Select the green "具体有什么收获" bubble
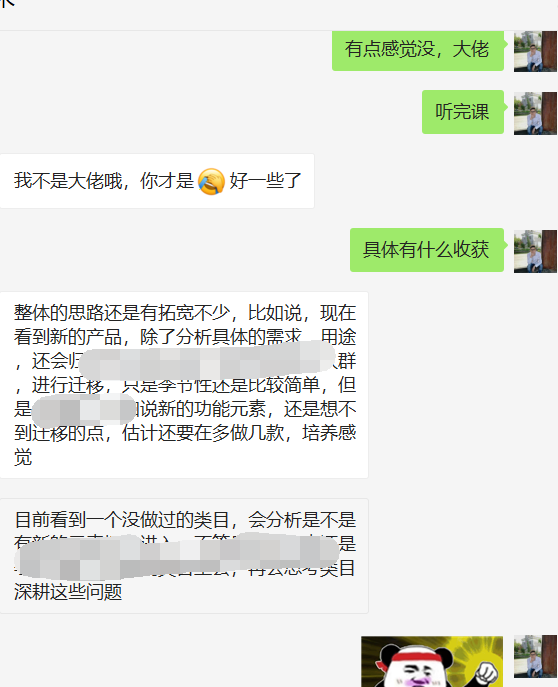This screenshot has width=558, height=687. coord(427,250)
